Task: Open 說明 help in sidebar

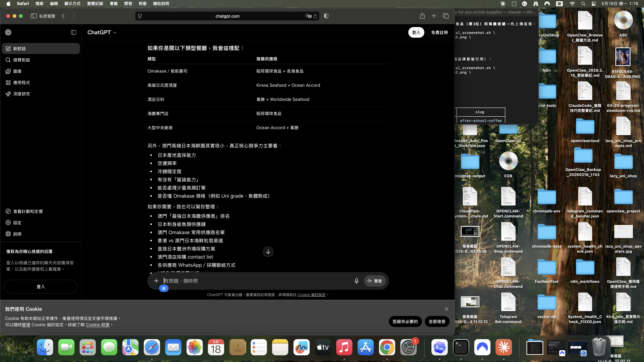Action: pos(41,234)
